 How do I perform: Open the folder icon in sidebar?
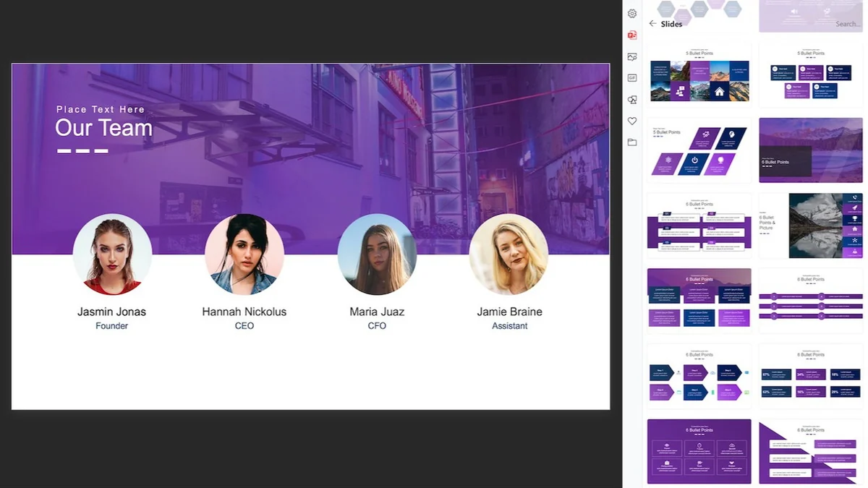click(632, 142)
